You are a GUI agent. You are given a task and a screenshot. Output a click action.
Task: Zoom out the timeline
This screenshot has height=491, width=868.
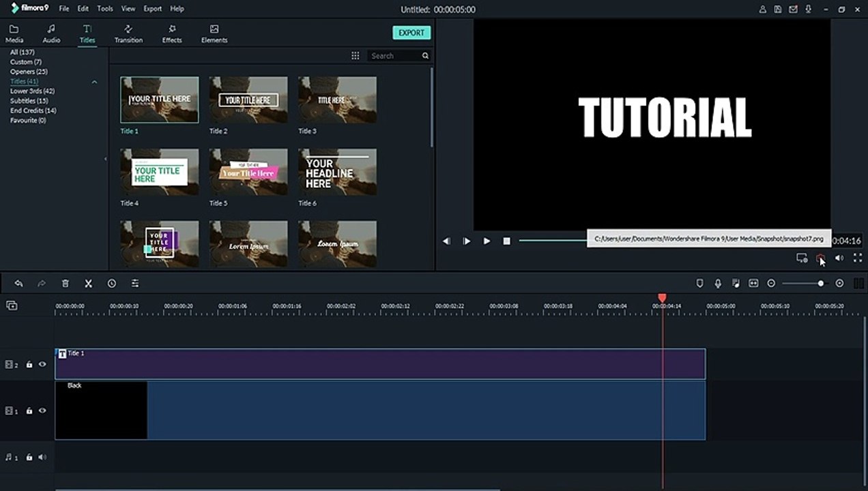pyautogui.click(x=771, y=283)
